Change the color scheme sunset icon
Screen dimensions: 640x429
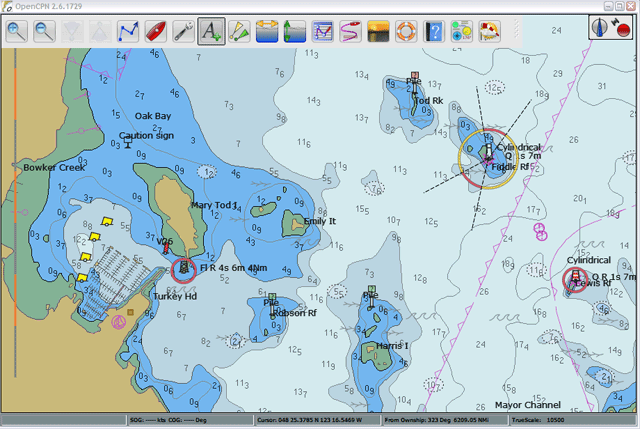coord(378,31)
